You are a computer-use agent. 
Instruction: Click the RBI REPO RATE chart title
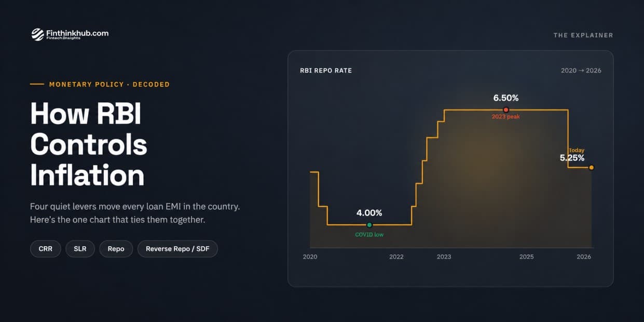(326, 71)
